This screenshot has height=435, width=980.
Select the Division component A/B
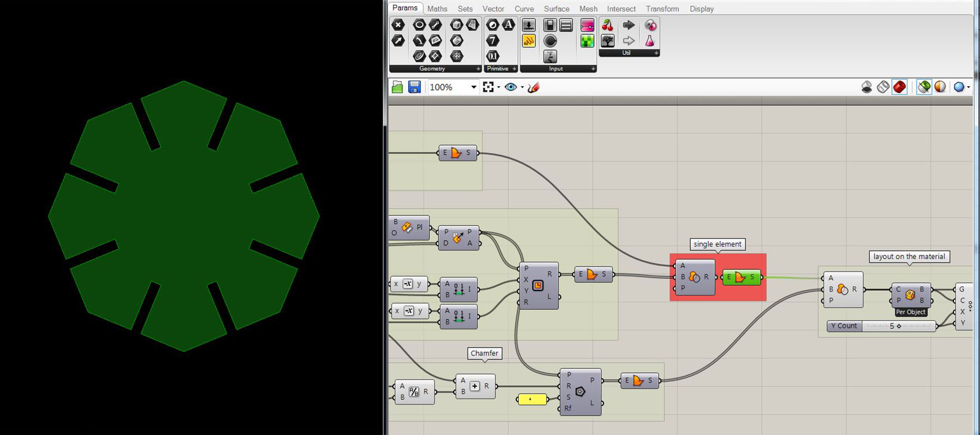tap(414, 392)
